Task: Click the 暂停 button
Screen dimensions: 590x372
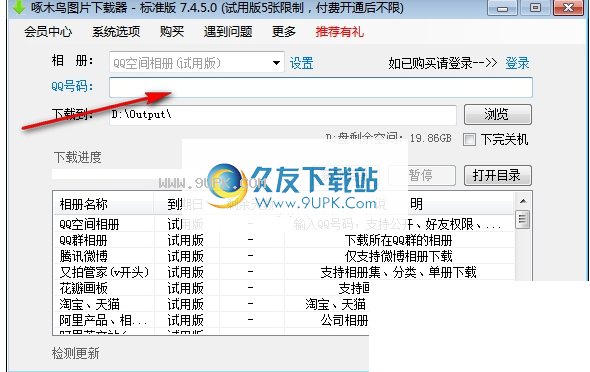Action: (421, 175)
